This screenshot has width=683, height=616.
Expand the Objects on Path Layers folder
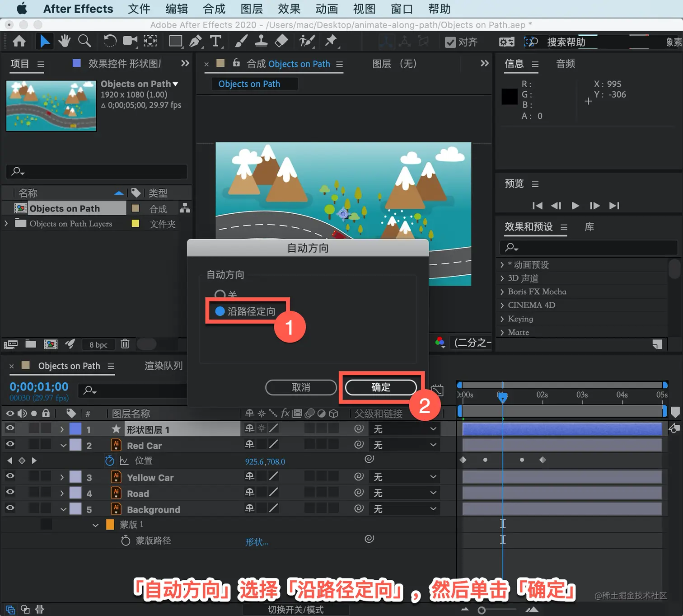(x=6, y=223)
